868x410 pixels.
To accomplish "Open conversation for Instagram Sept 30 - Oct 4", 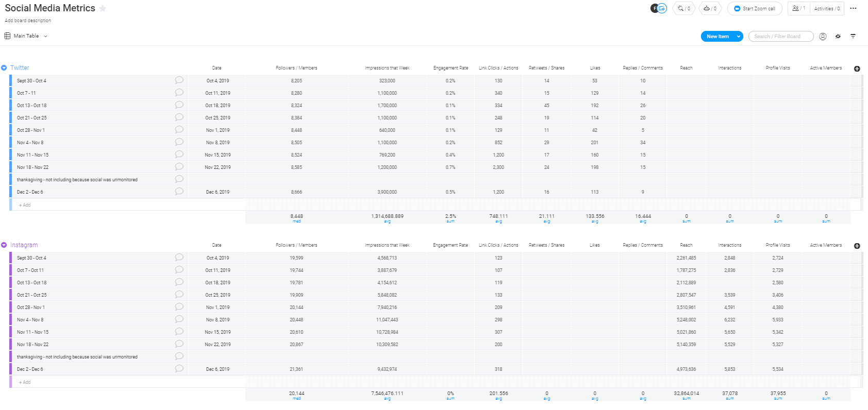I will click(179, 258).
